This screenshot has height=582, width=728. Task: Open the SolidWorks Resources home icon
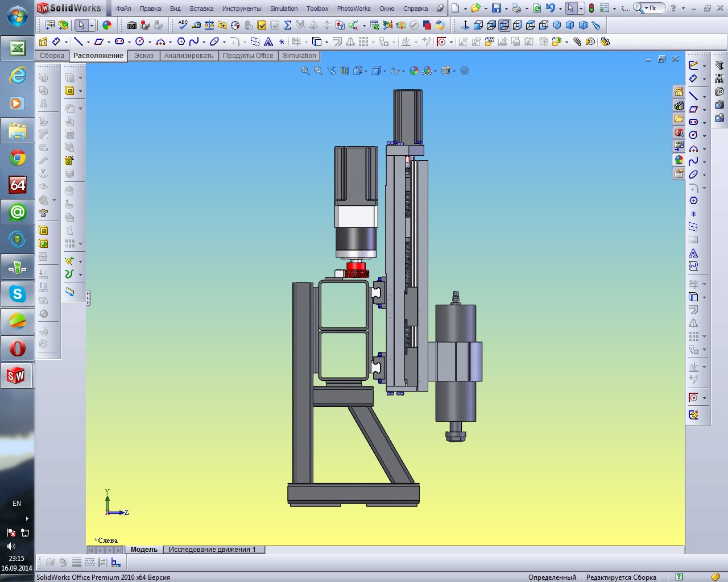[x=679, y=92]
